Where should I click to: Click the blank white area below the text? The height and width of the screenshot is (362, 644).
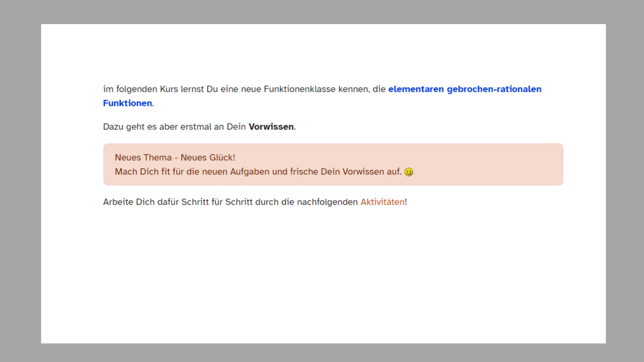(322, 277)
